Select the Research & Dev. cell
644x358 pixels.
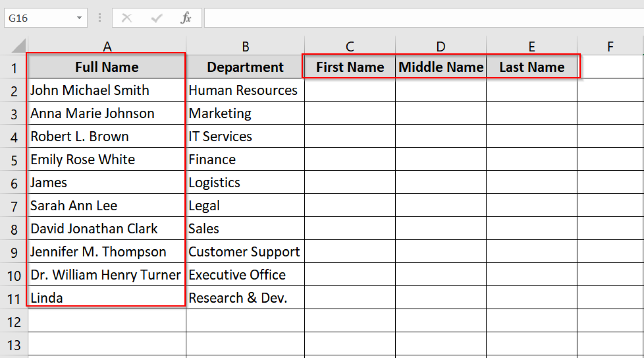point(245,298)
